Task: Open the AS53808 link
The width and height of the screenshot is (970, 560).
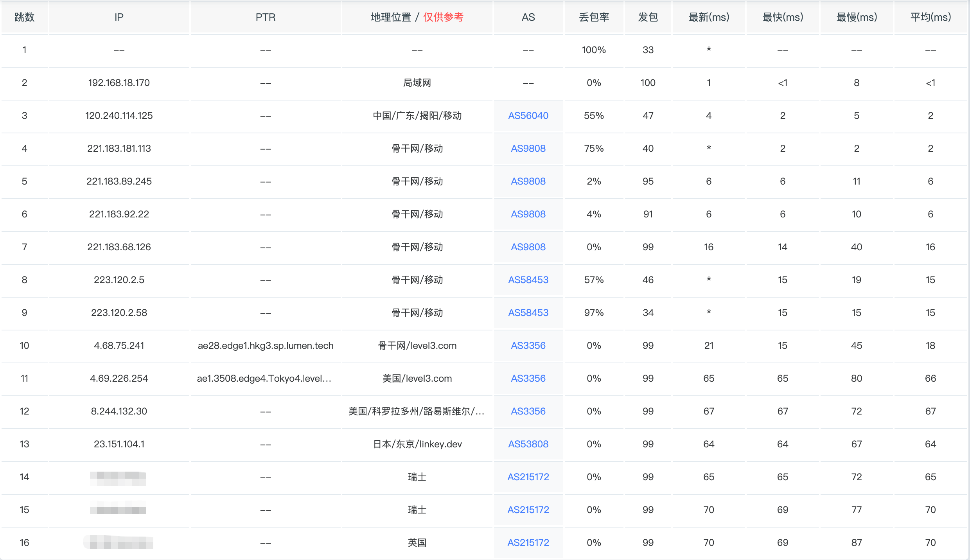Action: (528, 444)
